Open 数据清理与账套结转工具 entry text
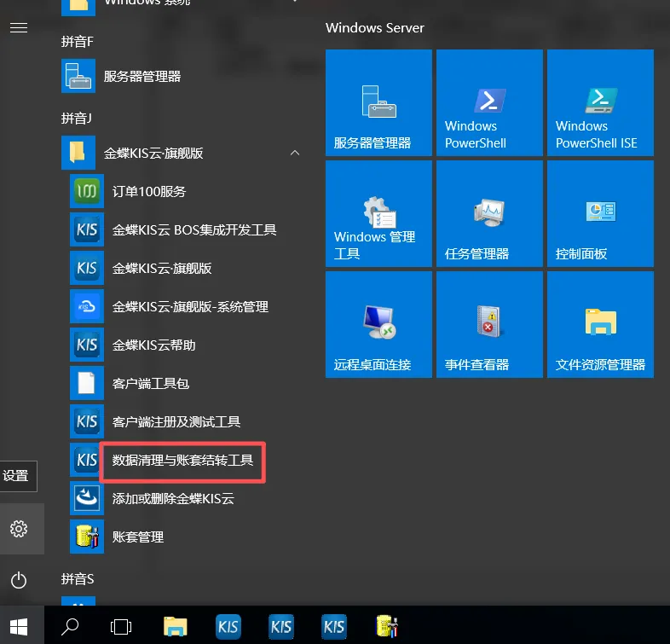This screenshot has height=644, width=670. click(182, 461)
